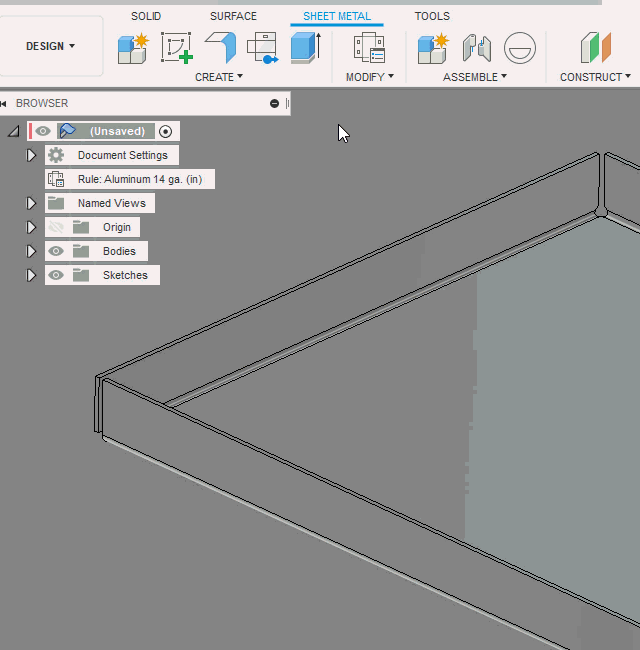Click the New Component icon in Create
Viewport: 640px width, 650px height.
(x=132, y=47)
